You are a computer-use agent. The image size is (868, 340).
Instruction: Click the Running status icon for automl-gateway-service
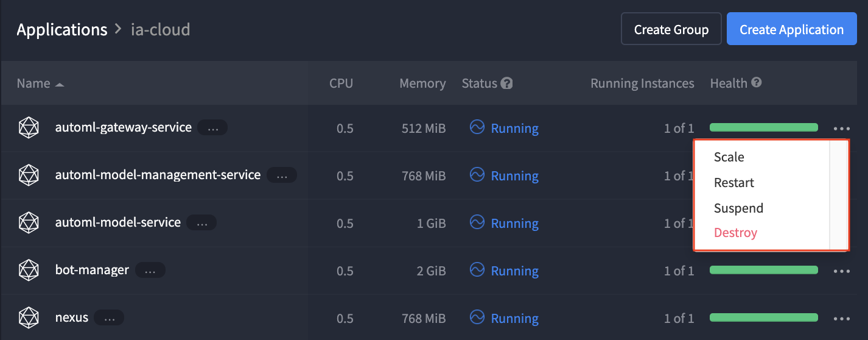[x=477, y=127]
